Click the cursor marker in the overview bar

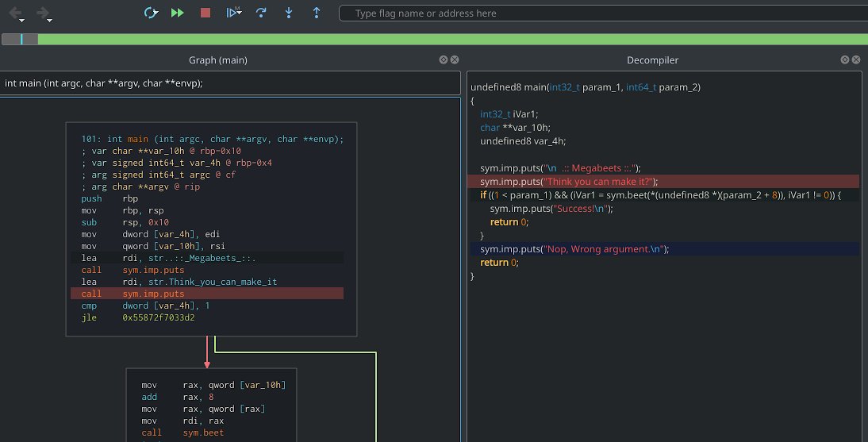coord(21,39)
